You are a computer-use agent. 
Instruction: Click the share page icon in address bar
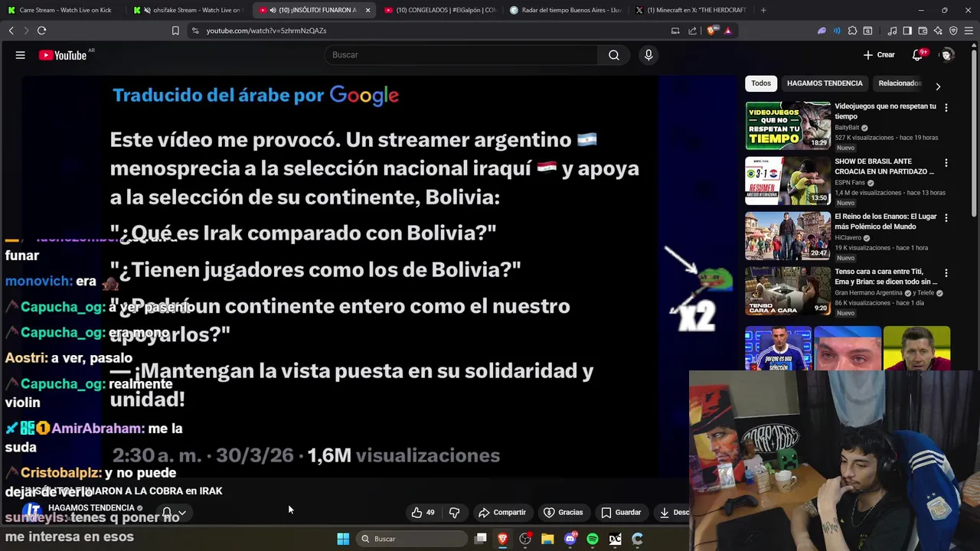693,31
